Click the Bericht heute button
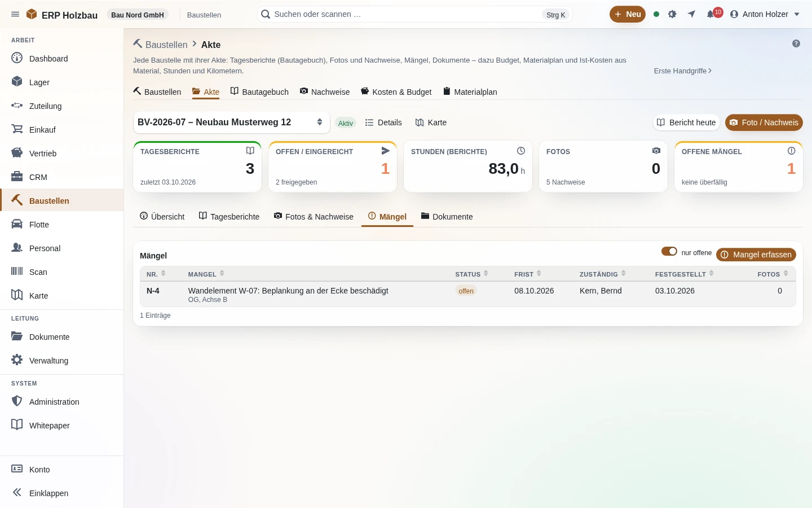The height and width of the screenshot is (508, 812). 686,122
